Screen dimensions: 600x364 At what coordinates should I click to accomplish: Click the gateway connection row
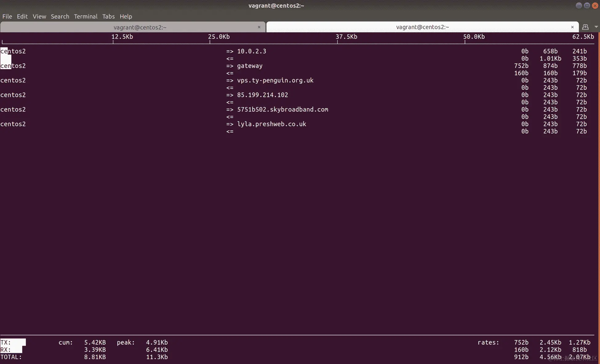click(x=250, y=66)
